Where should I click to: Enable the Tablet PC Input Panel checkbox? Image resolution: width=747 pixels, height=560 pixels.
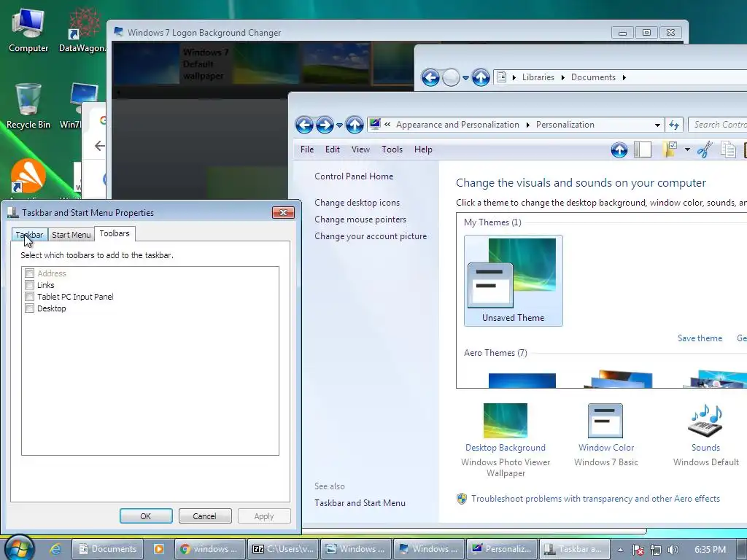pyautogui.click(x=29, y=297)
